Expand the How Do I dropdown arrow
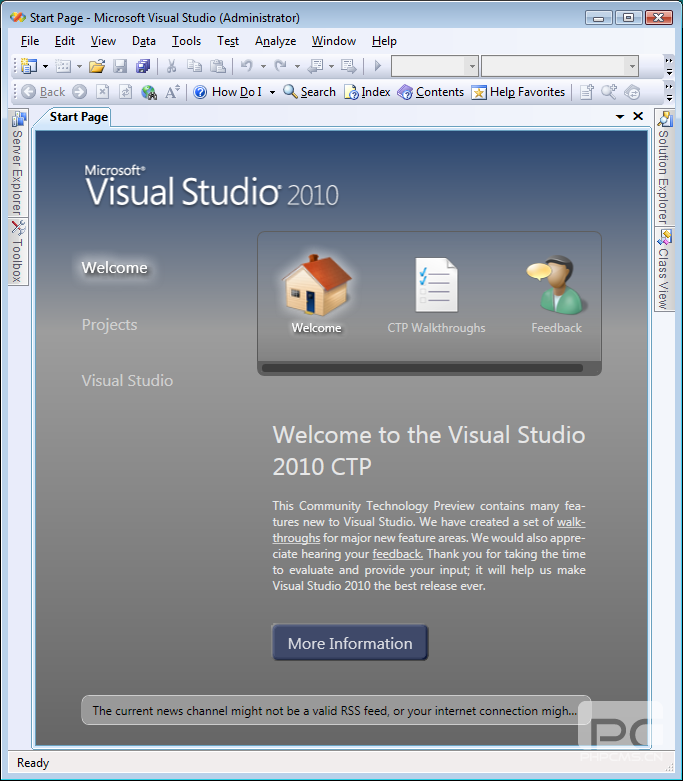 pyautogui.click(x=272, y=92)
